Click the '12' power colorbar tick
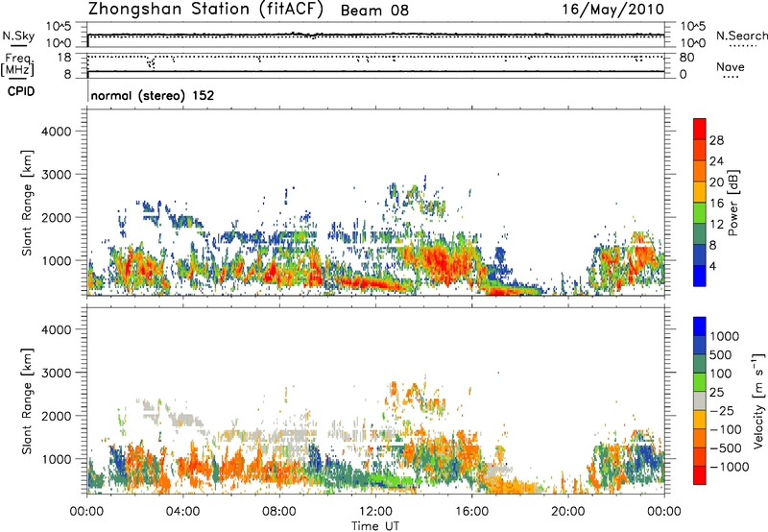Image resolution: width=768 pixels, height=532 pixels. click(x=716, y=225)
